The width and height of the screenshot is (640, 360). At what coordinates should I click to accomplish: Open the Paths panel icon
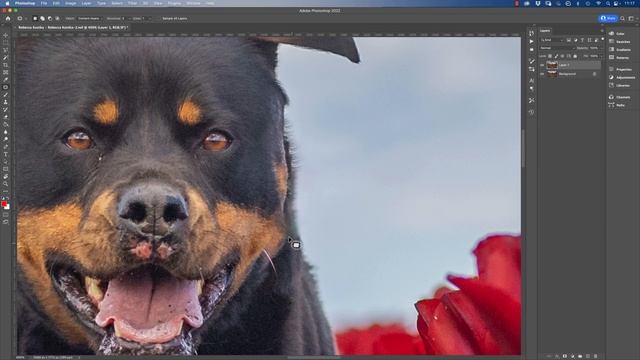(611, 105)
